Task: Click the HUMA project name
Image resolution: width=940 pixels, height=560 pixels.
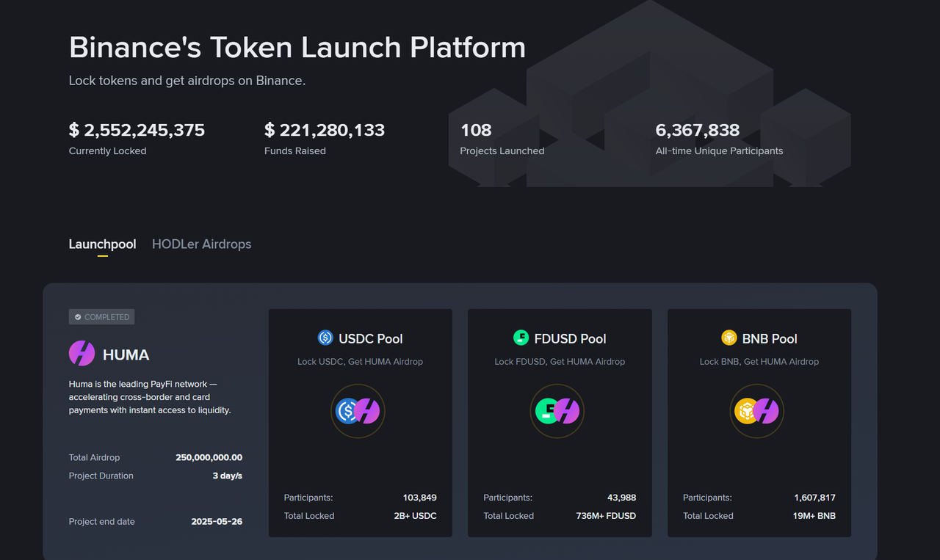Action: click(126, 354)
